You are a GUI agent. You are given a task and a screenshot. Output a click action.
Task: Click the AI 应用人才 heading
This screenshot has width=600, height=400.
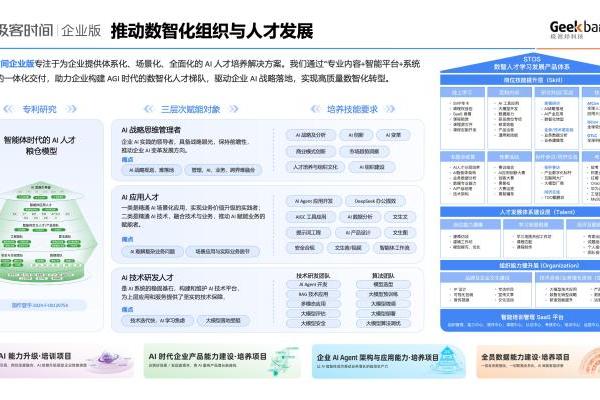[140, 197]
